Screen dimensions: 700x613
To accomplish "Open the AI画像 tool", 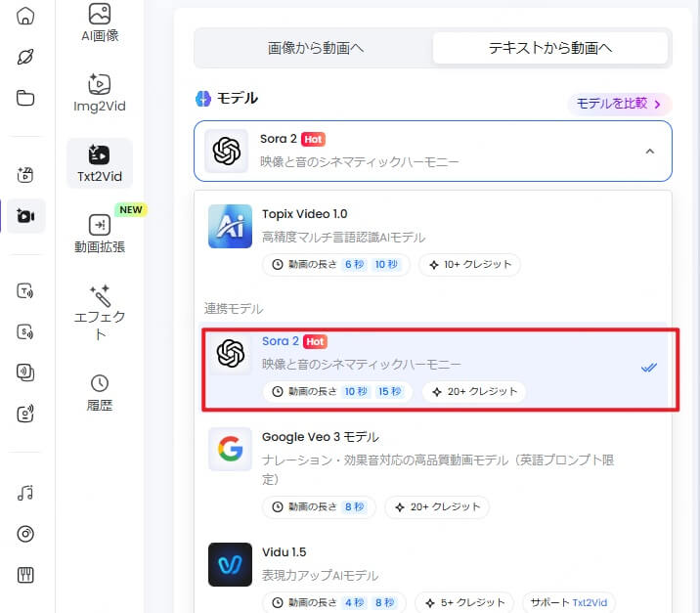I will [x=100, y=23].
